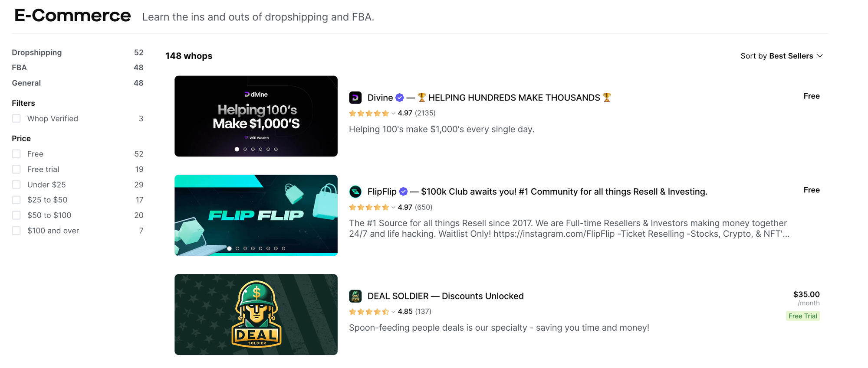
Task: Select second carousel dot on Divine banner
Action: click(x=245, y=149)
